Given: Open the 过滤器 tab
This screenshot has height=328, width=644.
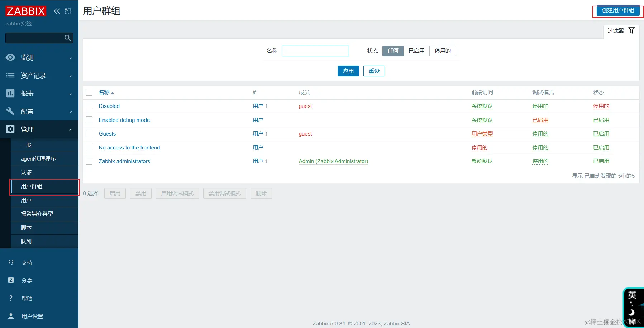Looking at the screenshot, I should 621,31.
